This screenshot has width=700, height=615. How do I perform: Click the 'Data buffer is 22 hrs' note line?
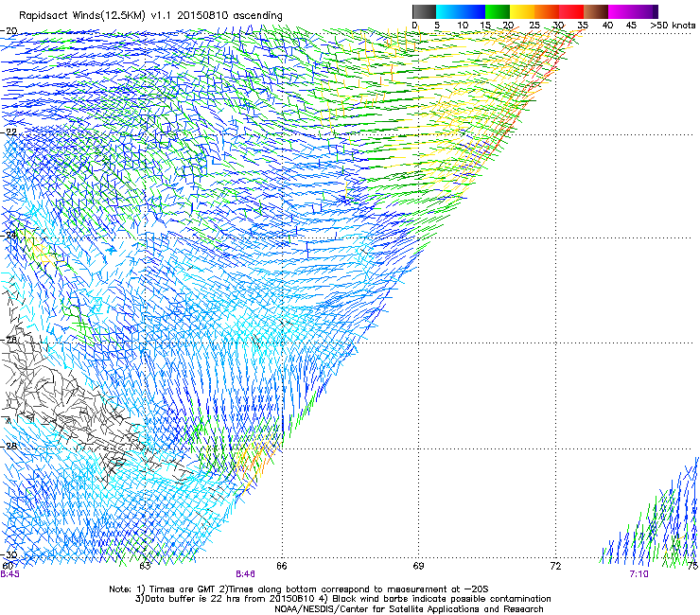342,599
